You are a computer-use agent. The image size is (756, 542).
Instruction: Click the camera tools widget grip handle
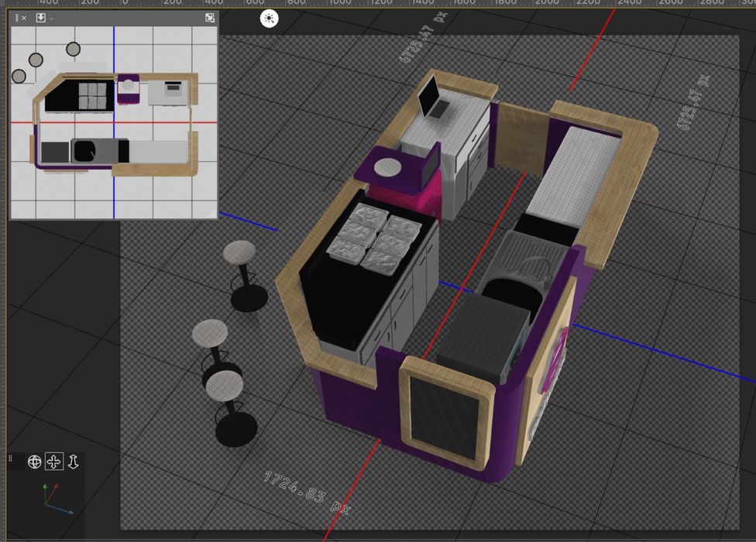(10, 458)
